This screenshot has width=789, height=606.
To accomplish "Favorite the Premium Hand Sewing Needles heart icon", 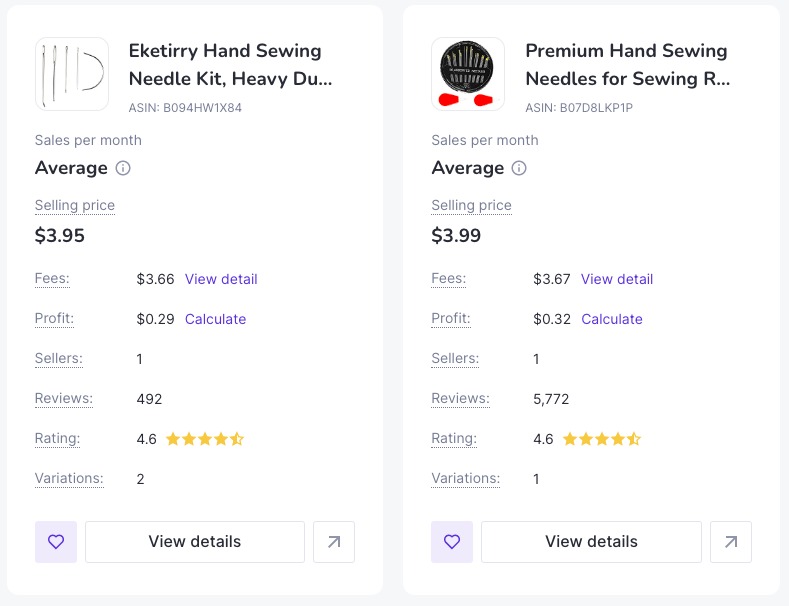I will point(452,542).
